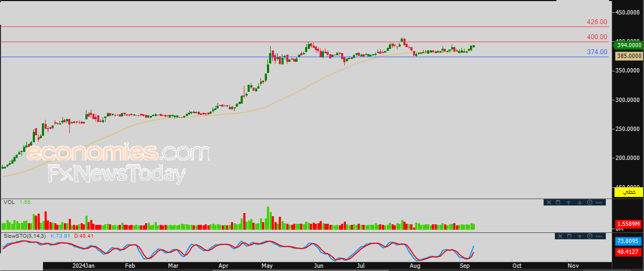Open SlowSTO panel more options
This screenshot has height=271, width=644.
point(599,236)
